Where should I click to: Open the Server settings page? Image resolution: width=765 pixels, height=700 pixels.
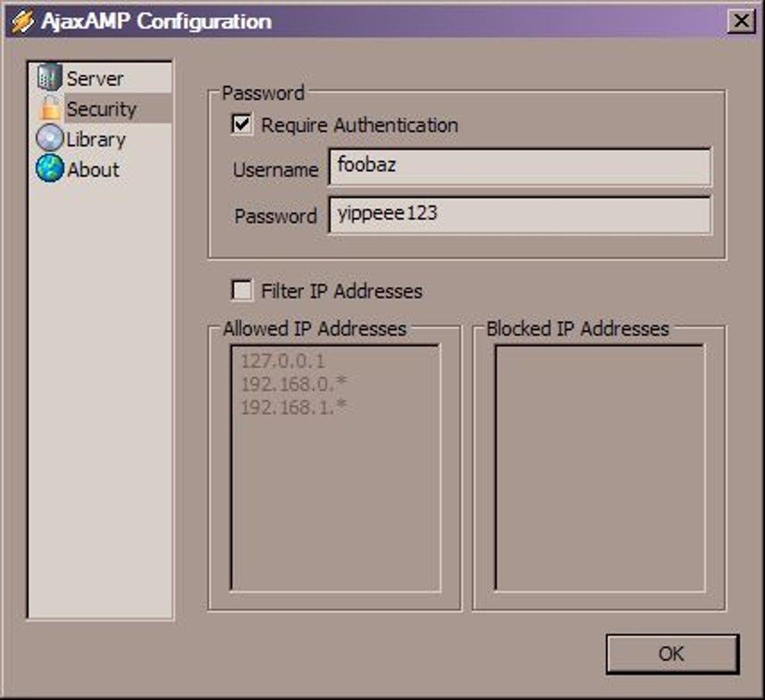tap(95, 79)
